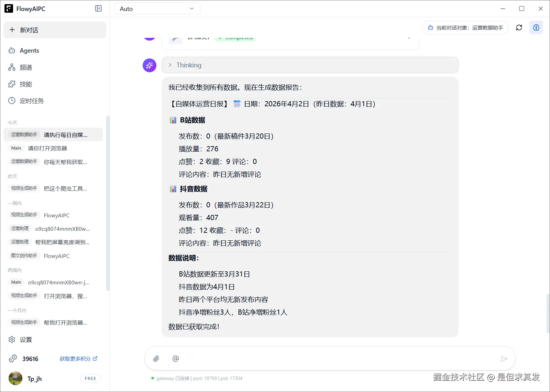Refresh the conversation with the reload icon
550x392 pixels.
(519, 28)
